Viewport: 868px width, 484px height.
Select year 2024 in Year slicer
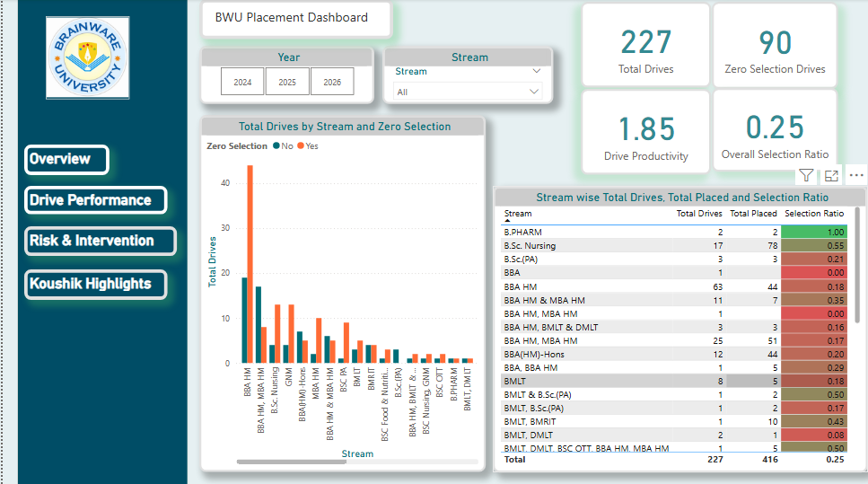click(242, 82)
